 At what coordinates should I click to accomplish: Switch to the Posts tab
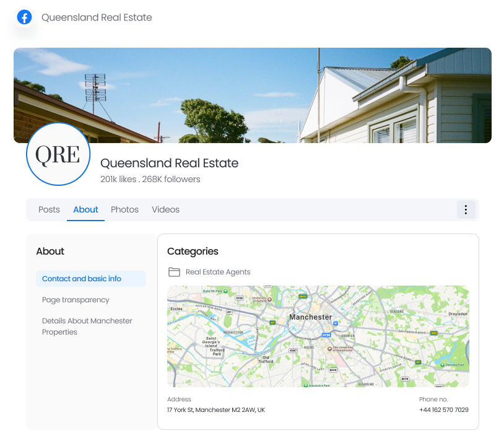[49, 209]
